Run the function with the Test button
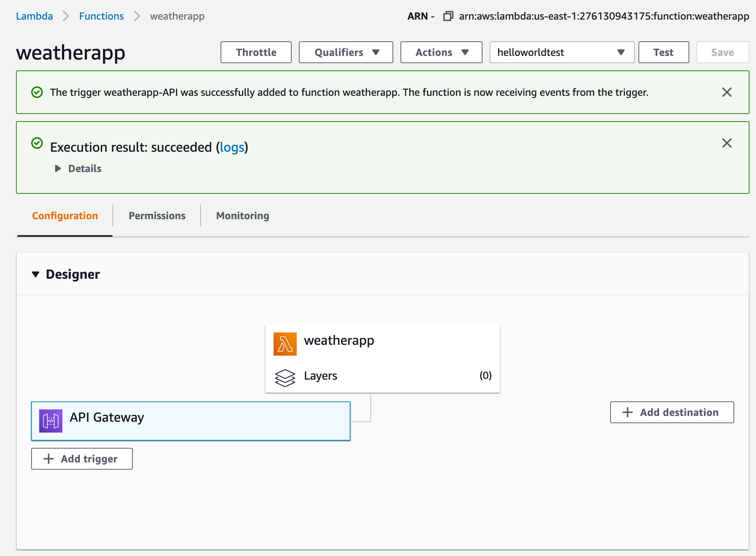This screenshot has height=556, width=756. coord(663,52)
